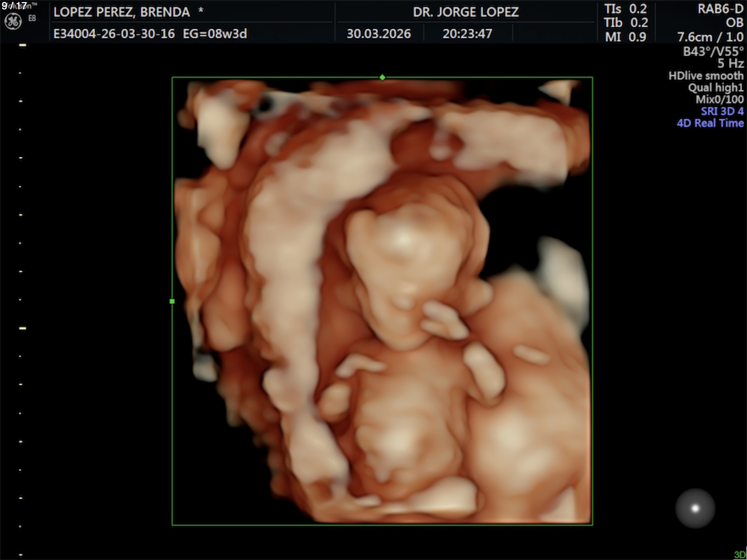This screenshot has height=560, width=747.
Task: Click the B43°/V55° volume angle value
Action: [x=713, y=52]
